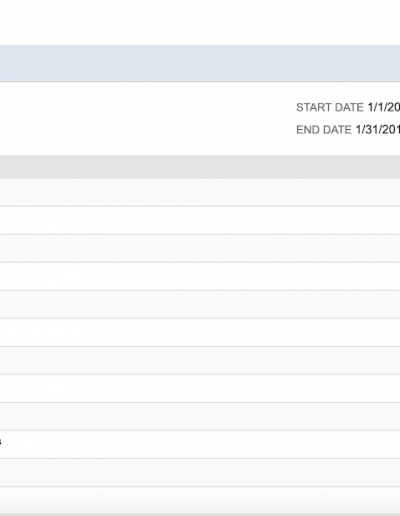Select the fifth table row below the header
400x516 pixels.
point(200,304)
